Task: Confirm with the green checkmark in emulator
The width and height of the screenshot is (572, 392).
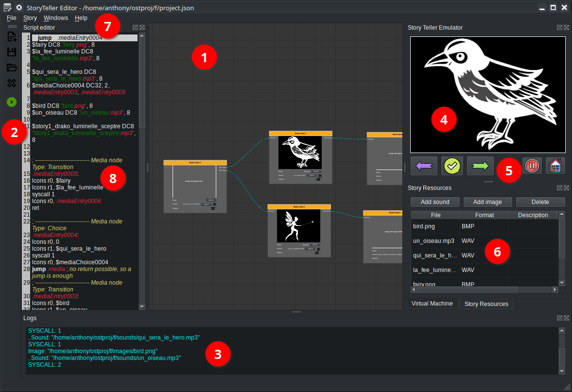Action: click(452, 166)
